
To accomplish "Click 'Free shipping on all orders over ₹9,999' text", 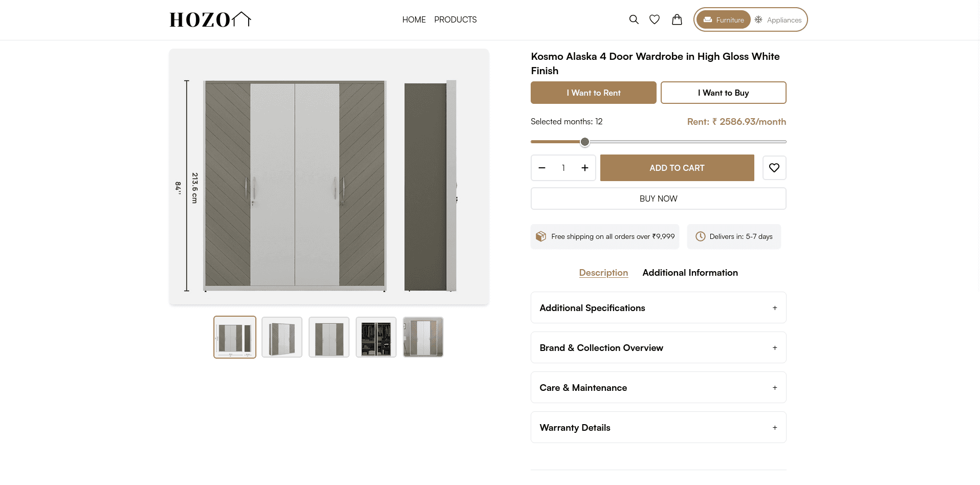I will [x=613, y=236].
